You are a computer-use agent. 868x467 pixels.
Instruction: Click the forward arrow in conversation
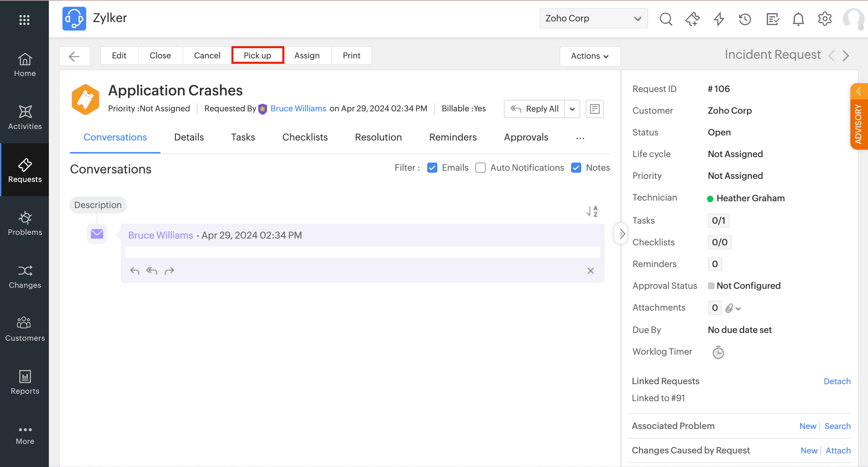[169, 271]
